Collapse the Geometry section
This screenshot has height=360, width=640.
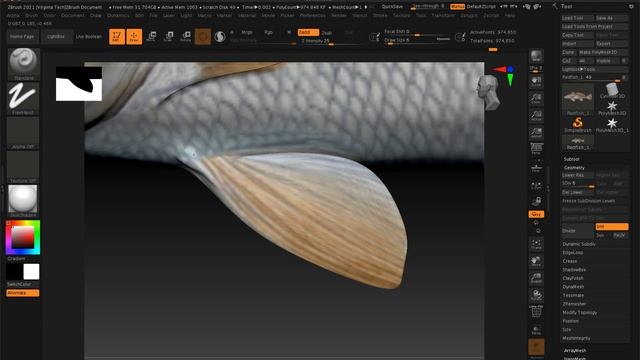(574, 168)
